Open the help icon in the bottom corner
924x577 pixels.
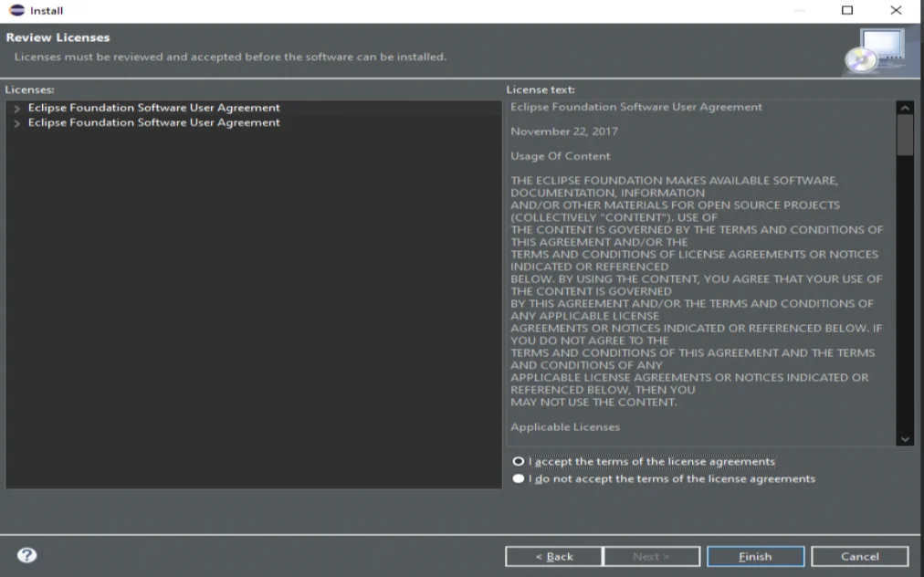[25, 553]
